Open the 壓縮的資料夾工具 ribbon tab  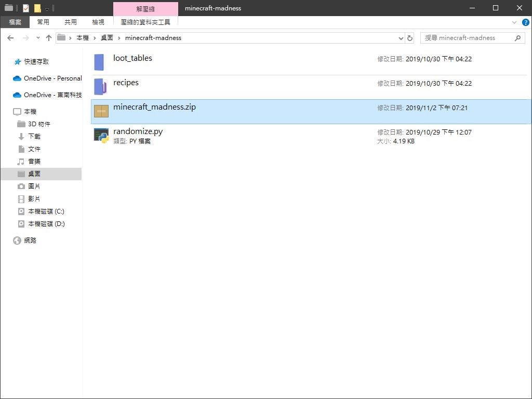[145, 22]
